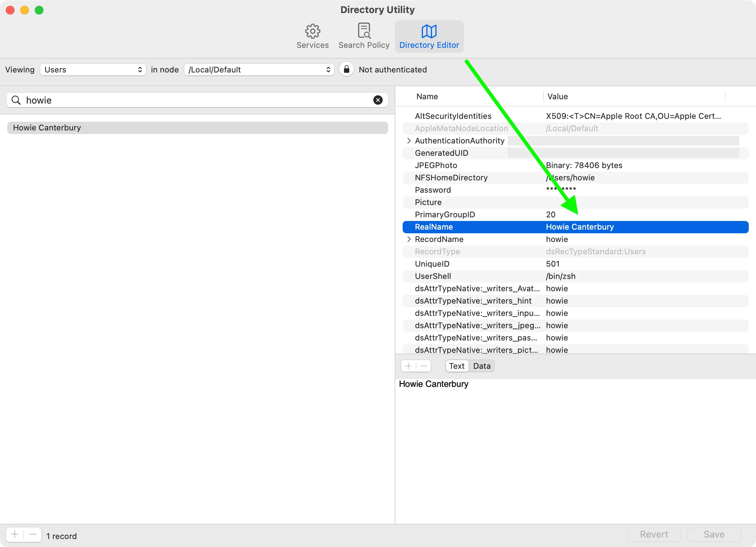Select the dsAttrTypeNative:_writers_pas... row
756x547 pixels.
[x=576, y=338]
